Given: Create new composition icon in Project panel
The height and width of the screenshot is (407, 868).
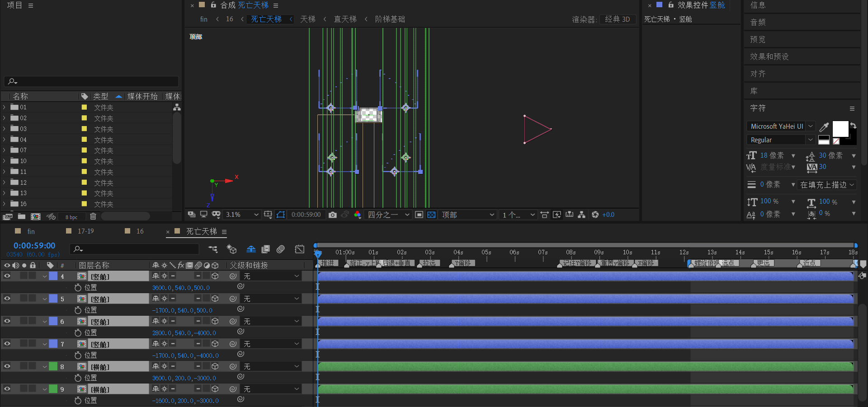Looking at the screenshot, I should (x=35, y=217).
